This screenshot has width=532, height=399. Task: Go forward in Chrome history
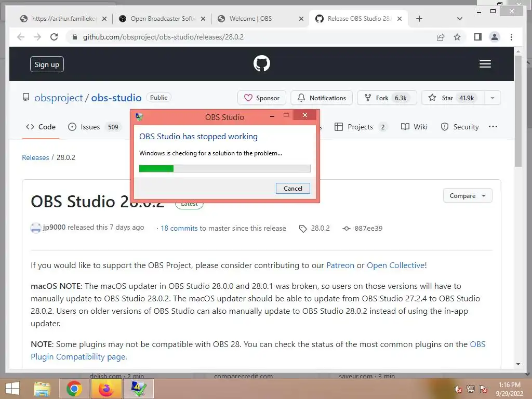click(x=37, y=37)
